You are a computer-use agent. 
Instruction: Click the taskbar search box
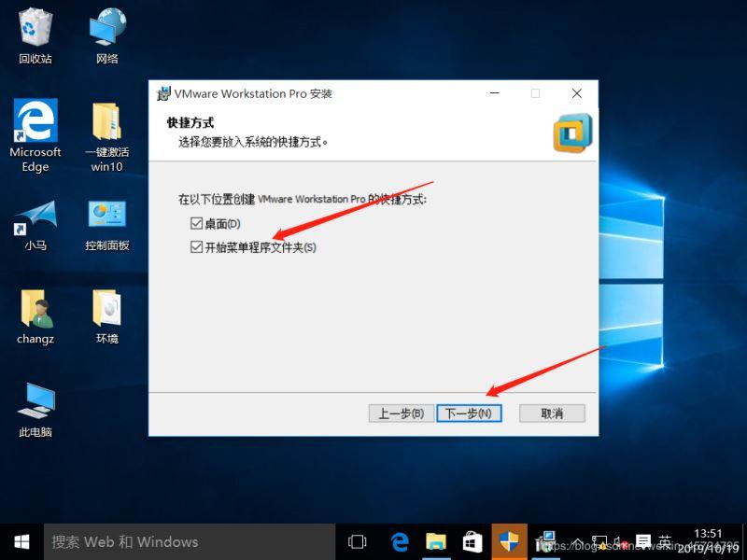(x=187, y=541)
